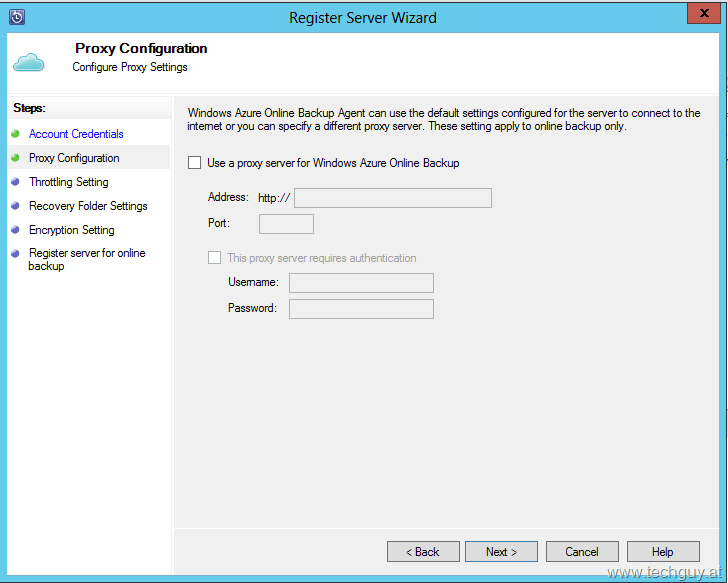Click the 'Address:' label
This screenshot has height=583, width=728.
point(228,197)
